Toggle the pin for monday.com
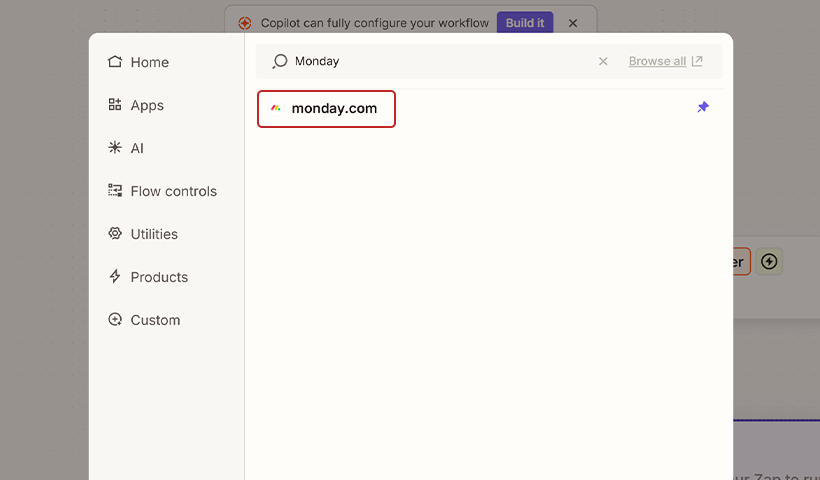The image size is (820, 480). (703, 107)
